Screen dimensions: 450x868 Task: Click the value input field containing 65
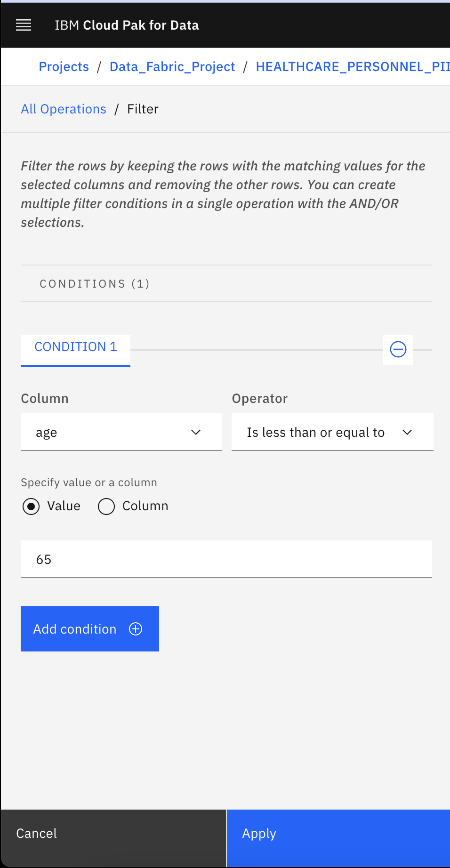click(226, 559)
